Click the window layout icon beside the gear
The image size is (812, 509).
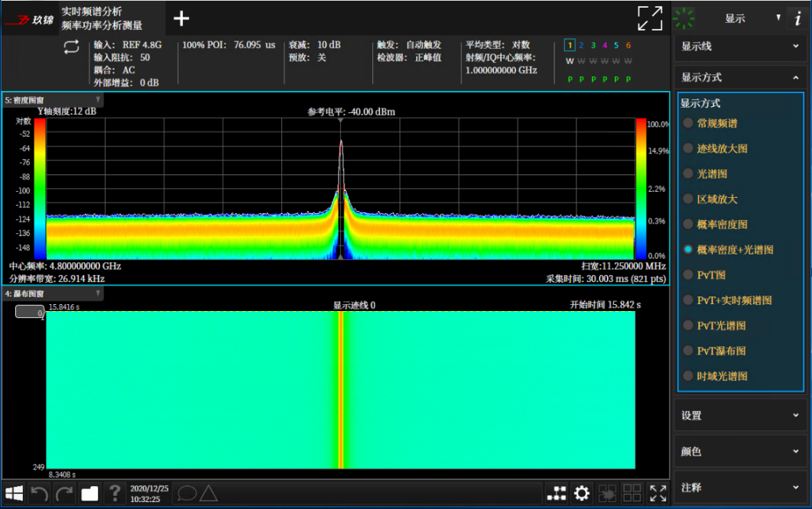(x=607, y=493)
